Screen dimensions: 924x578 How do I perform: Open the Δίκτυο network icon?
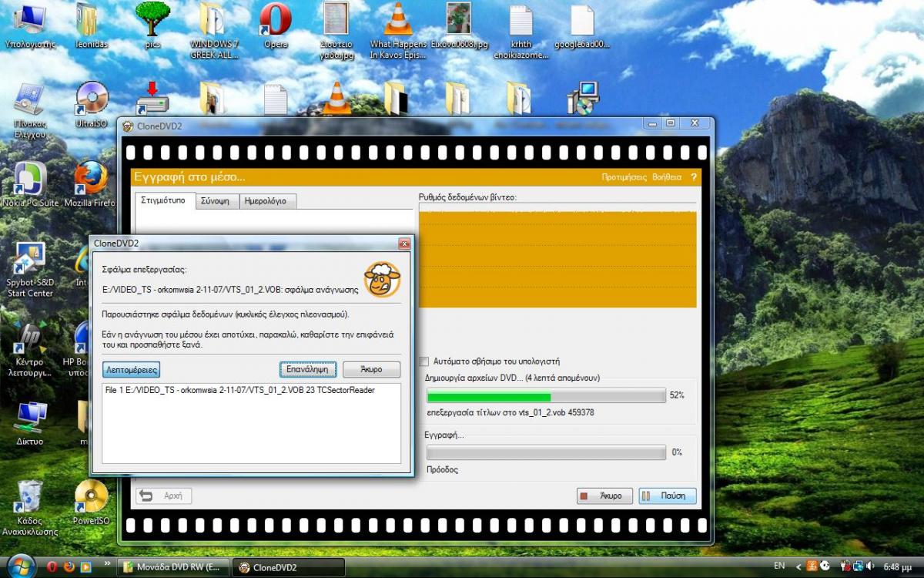(29, 424)
